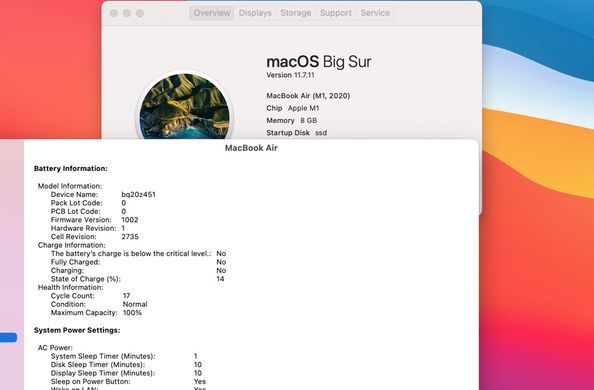Switch to the Overview tab

pos(212,13)
